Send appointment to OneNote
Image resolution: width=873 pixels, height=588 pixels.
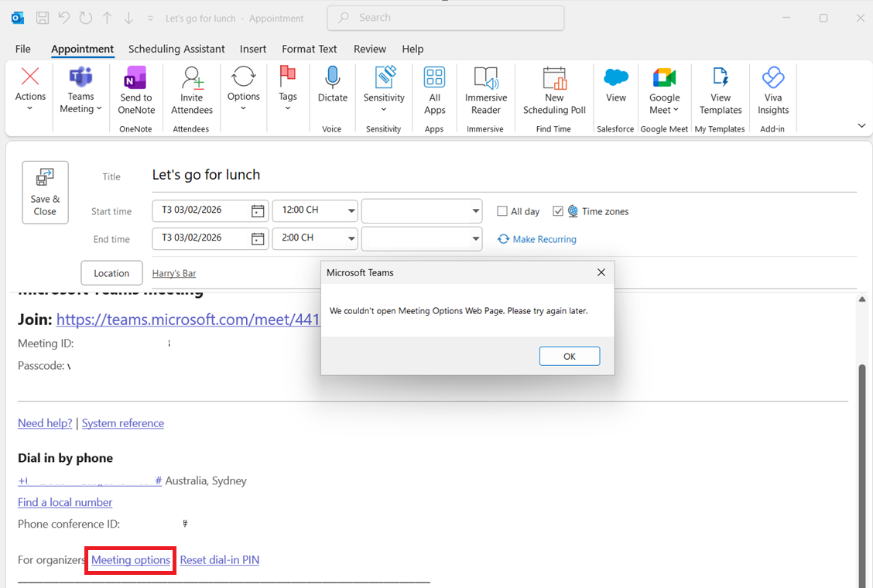(x=136, y=91)
